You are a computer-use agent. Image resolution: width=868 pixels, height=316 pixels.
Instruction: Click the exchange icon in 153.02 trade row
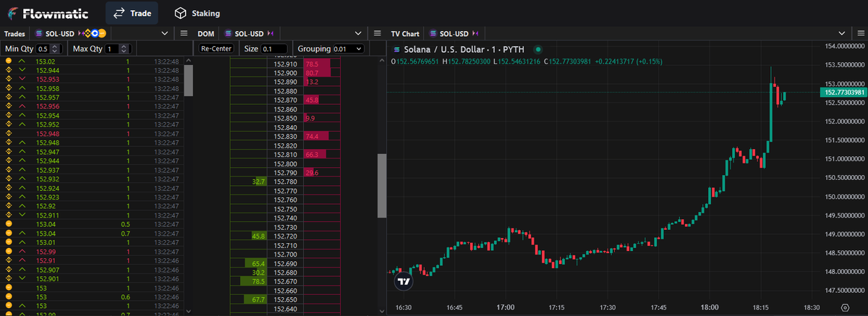click(9, 61)
